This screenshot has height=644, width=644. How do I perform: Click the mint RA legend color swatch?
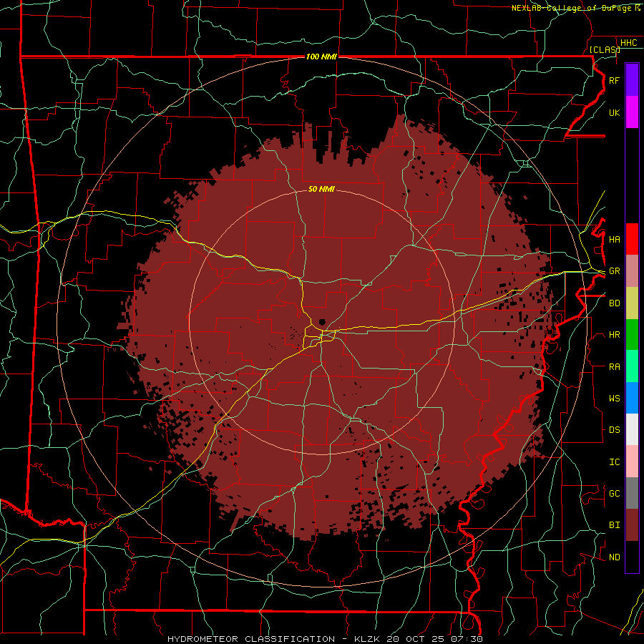pos(632,366)
